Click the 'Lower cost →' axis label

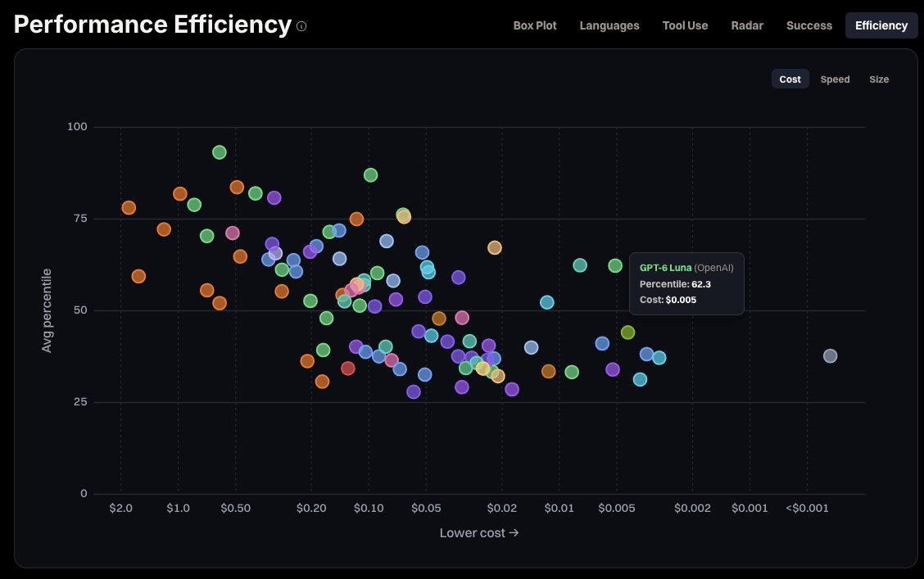pyautogui.click(x=479, y=533)
